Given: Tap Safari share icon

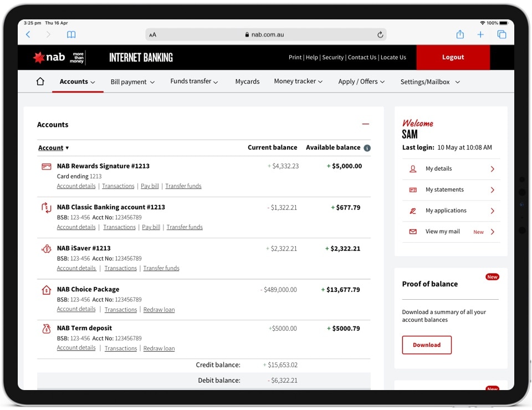Looking at the screenshot, I should pyautogui.click(x=460, y=34).
